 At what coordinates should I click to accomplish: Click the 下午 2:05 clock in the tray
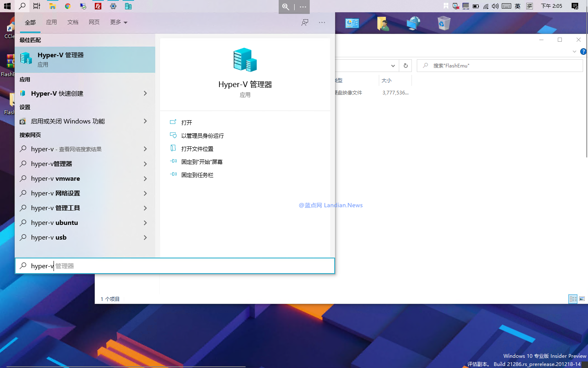coord(552,6)
